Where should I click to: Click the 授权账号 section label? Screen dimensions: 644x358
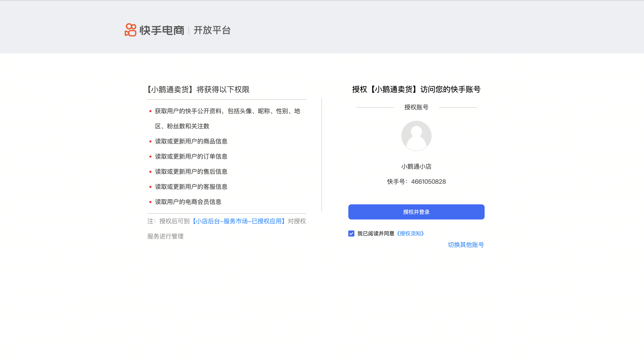click(x=416, y=107)
